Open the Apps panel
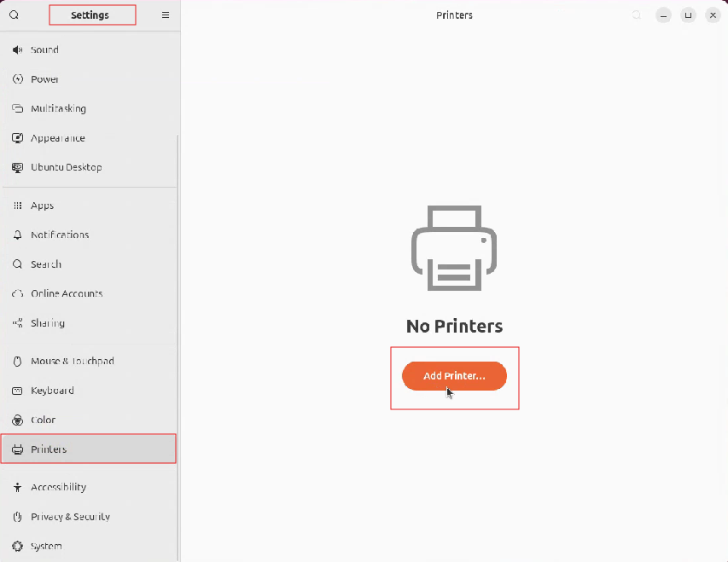 pos(89,206)
